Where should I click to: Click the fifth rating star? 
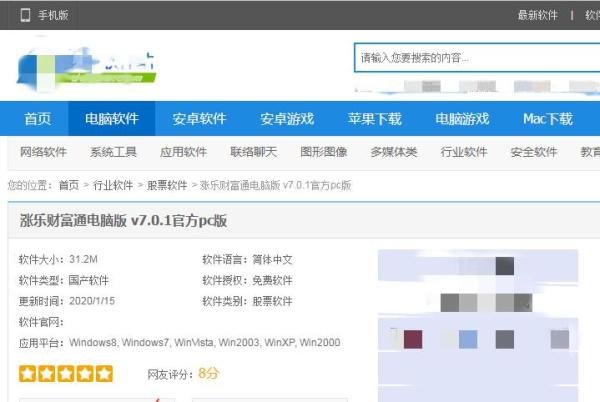pos(104,374)
